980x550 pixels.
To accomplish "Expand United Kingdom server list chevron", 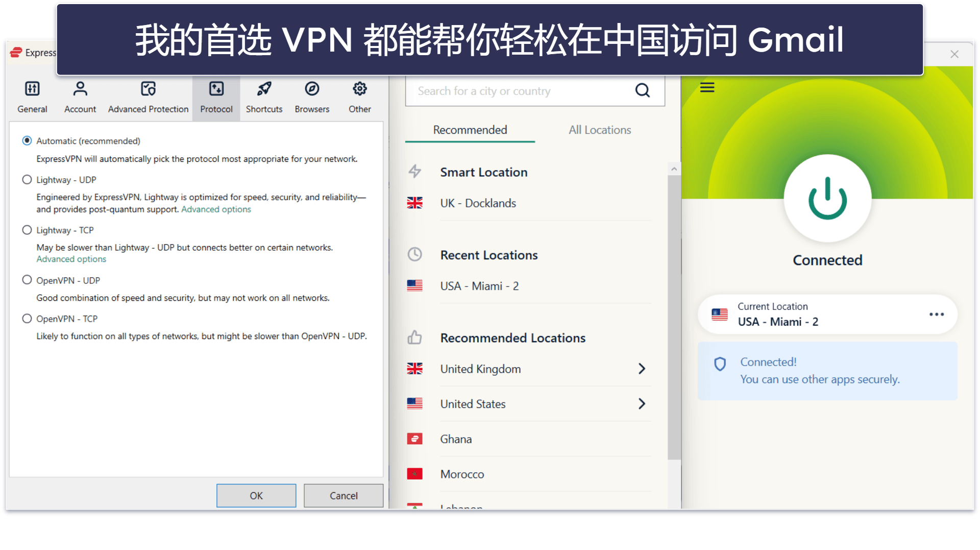I will coord(642,369).
